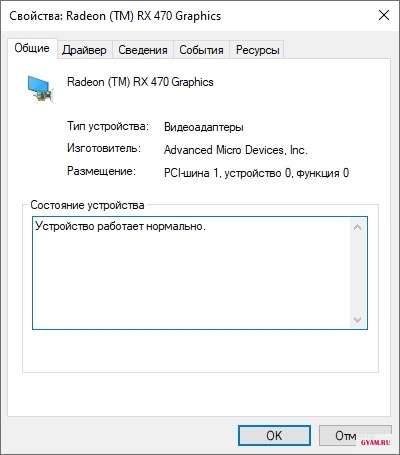
Task: Click the Видеоадаптеры device type value
Action: tap(204, 127)
